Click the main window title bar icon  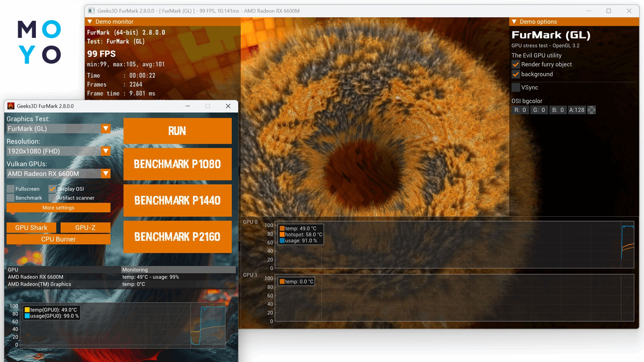coord(91,11)
